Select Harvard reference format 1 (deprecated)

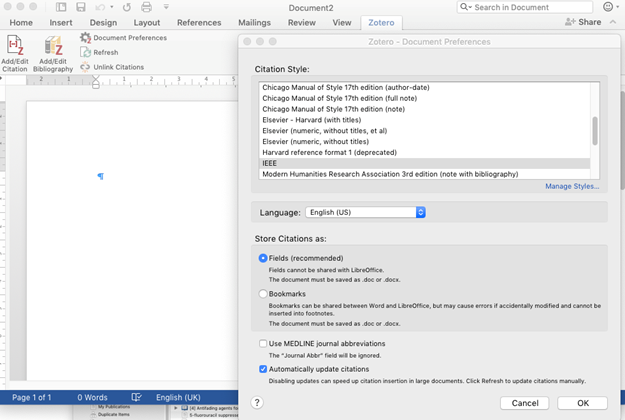[x=424, y=152]
